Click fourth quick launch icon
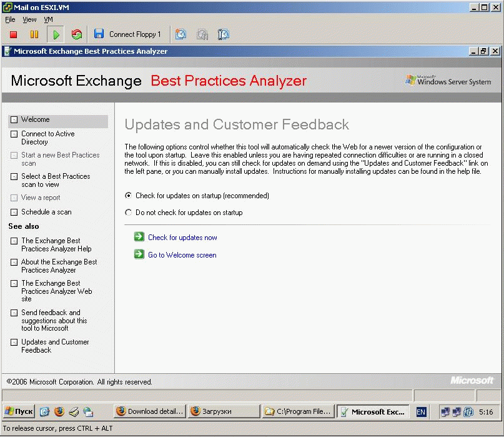Screen dimensions: 504x437 (88, 411)
